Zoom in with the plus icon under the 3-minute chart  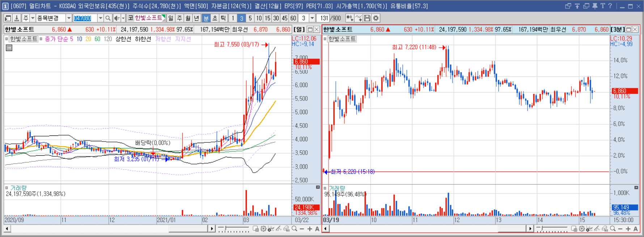[x=628, y=229]
